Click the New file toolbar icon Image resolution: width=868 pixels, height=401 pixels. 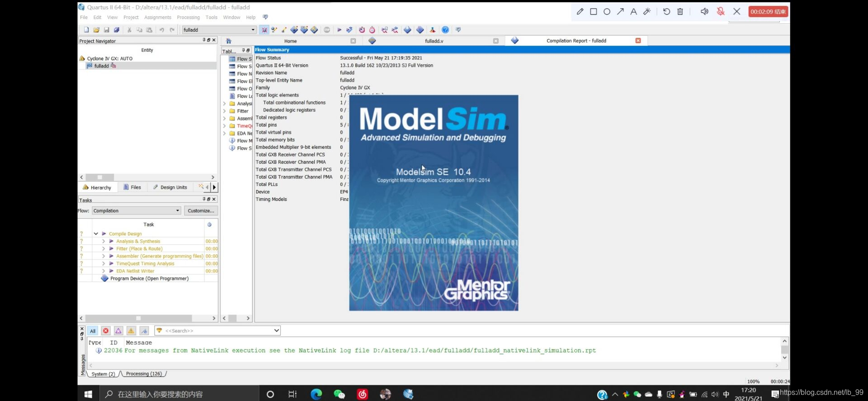86,30
